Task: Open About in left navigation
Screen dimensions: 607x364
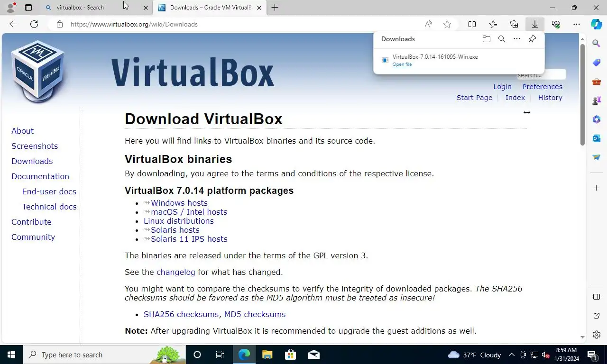Action: point(22,131)
